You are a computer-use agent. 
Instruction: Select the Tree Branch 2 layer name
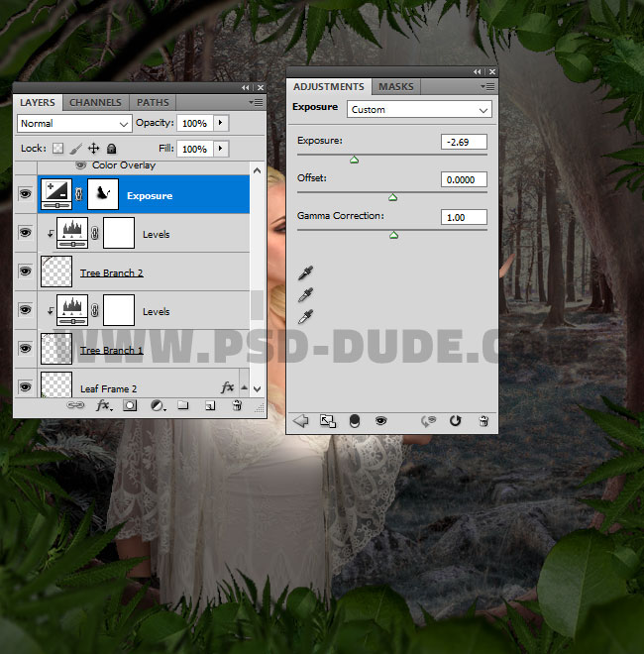(x=111, y=272)
